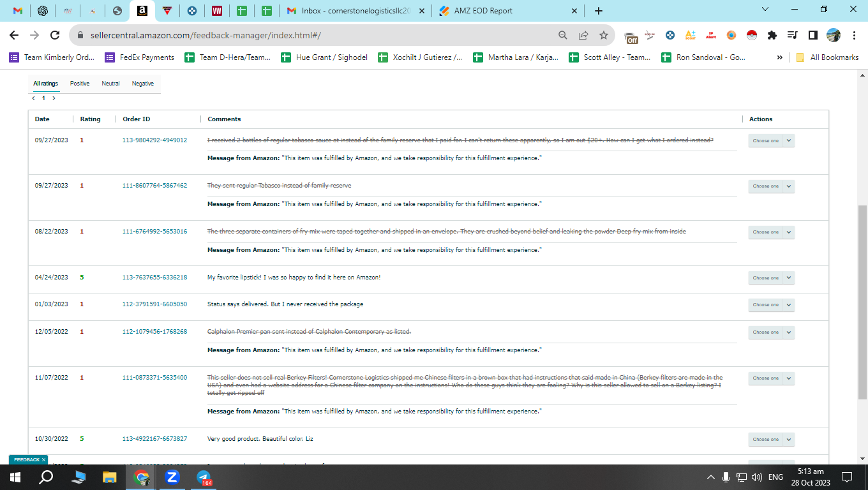Open Choose one dropdown for order 111-0873371-5635400
Viewport: 868px width, 490px height.
pyautogui.click(x=771, y=378)
